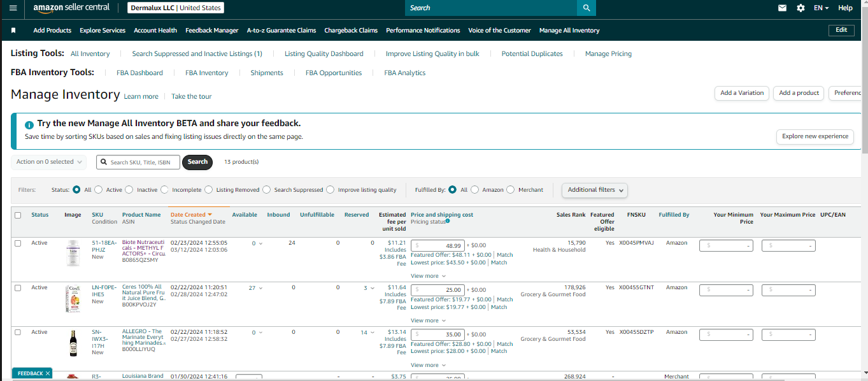Go to Voice of the Customer
This screenshot has width=868, height=381.
[x=499, y=30]
